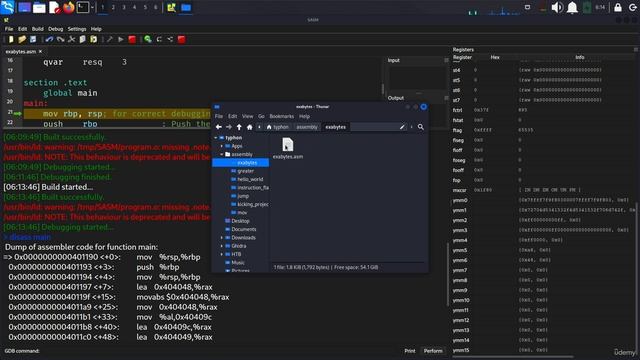
Task: Click the Print button for GDB command
Action: pyautogui.click(x=410, y=351)
